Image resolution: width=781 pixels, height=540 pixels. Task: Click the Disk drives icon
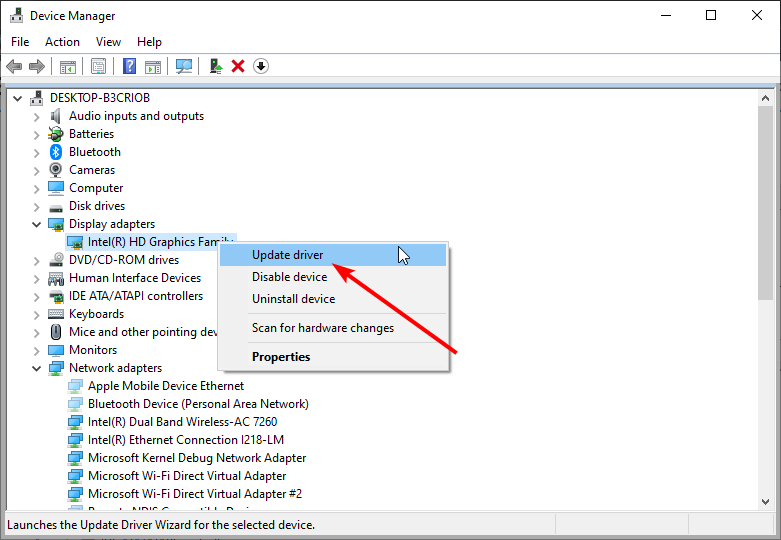(x=56, y=207)
